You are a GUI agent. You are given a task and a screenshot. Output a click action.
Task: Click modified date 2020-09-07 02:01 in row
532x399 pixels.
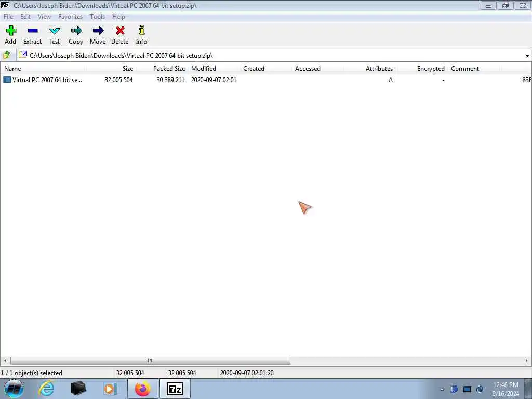pos(214,79)
